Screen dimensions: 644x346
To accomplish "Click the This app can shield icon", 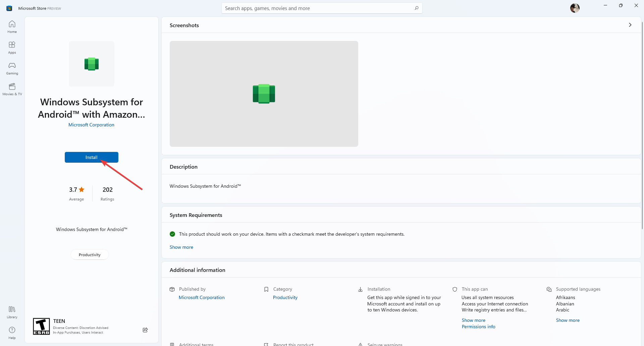I will (455, 289).
